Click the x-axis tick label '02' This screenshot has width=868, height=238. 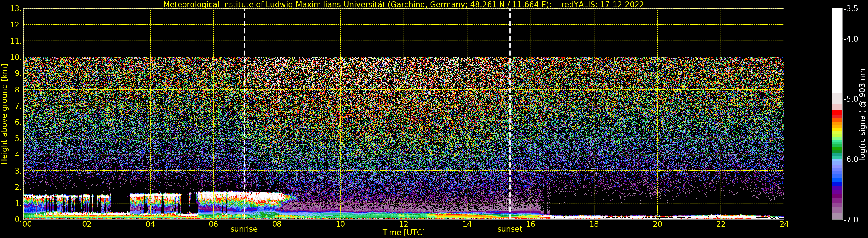[87, 224]
